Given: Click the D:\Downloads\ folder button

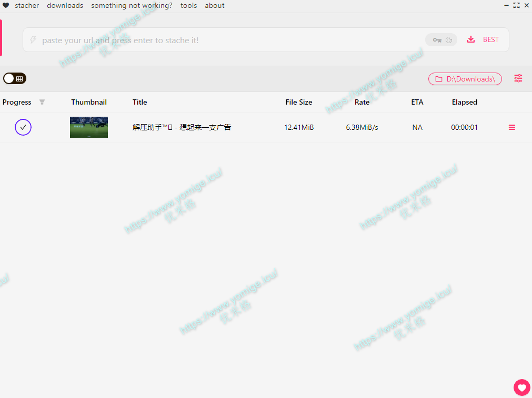Looking at the screenshot, I should [465, 79].
